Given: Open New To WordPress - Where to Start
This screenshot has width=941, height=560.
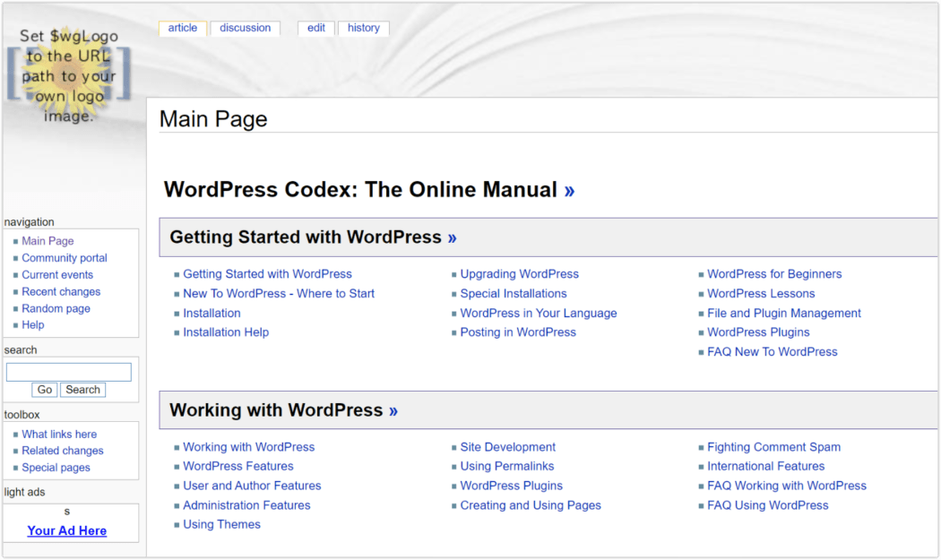Looking at the screenshot, I should [x=279, y=294].
